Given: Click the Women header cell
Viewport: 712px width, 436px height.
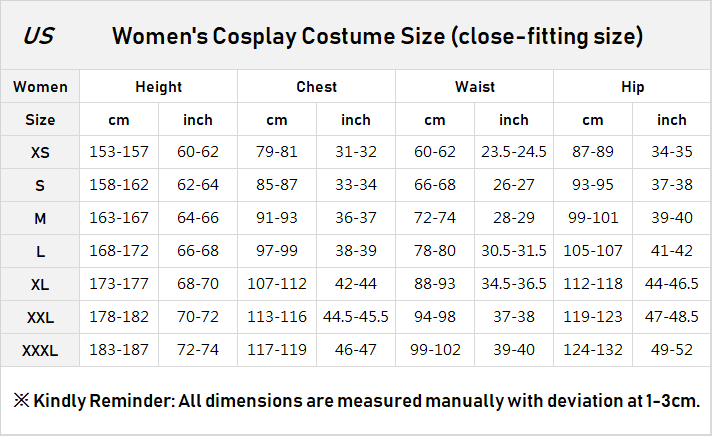Looking at the screenshot, I should click(x=40, y=87).
